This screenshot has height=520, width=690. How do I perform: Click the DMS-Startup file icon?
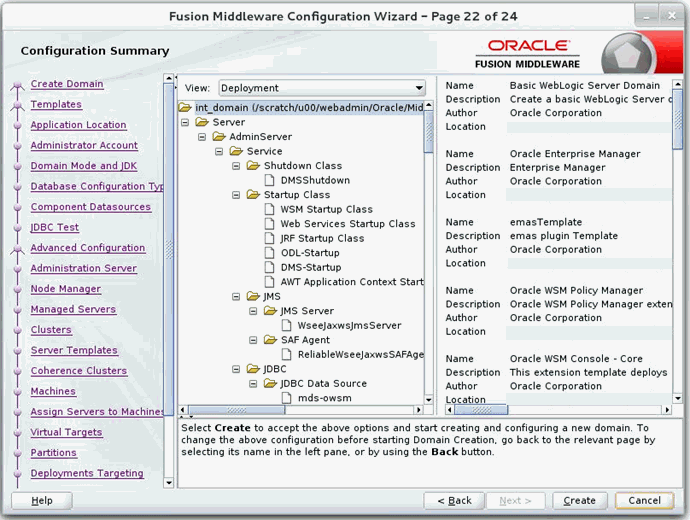click(269, 267)
